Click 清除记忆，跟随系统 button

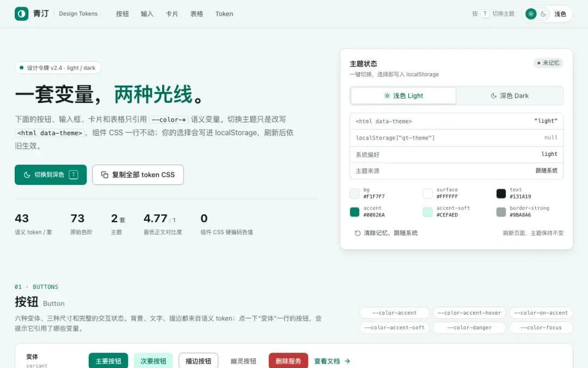point(386,233)
